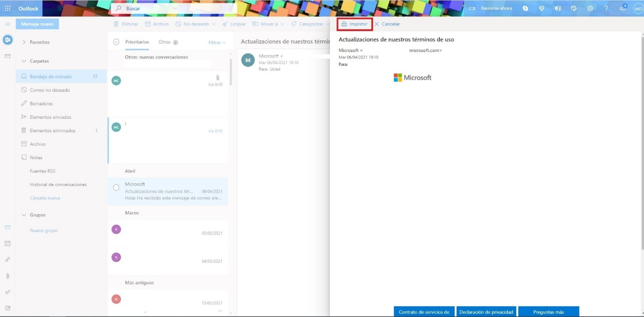Open the Mover a dropdown

point(268,24)
